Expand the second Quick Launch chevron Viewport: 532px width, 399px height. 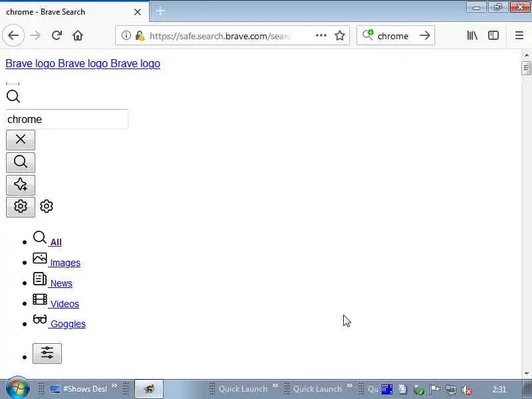tap(350, 386)
